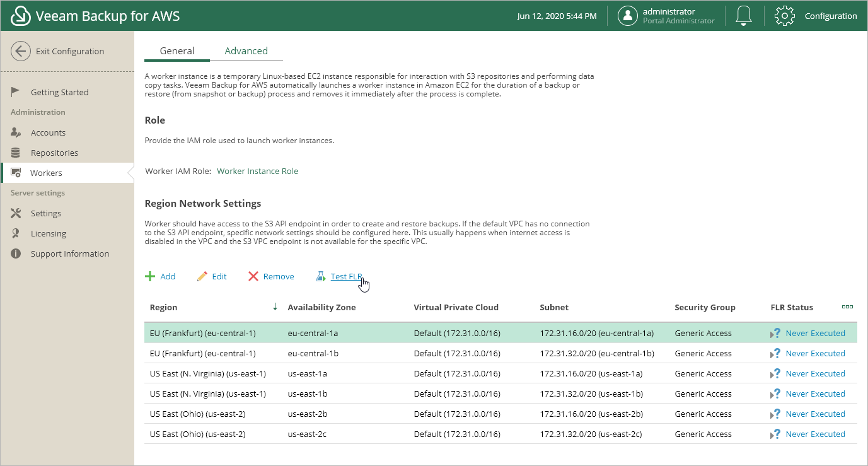868x466 pixels.
Task: Click the Edit button label
Action: coord(219,276)
